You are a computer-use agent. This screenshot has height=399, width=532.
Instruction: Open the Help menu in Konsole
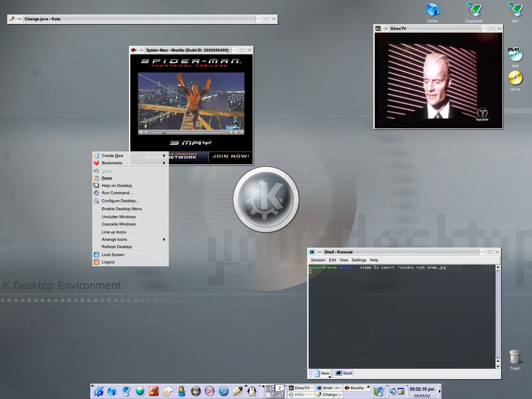pyautogui.click(x=374, y=260)
